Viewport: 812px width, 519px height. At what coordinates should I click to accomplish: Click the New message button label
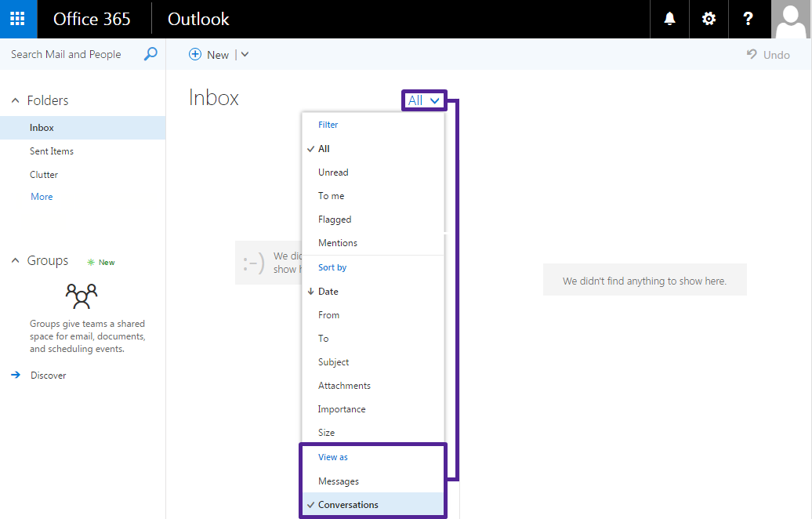coord(218,55)
